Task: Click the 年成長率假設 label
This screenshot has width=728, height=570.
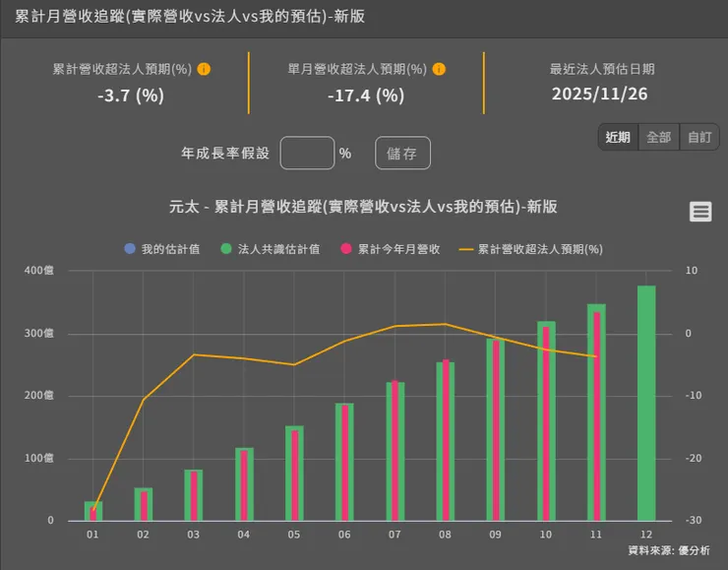Action: coord(225,153)
